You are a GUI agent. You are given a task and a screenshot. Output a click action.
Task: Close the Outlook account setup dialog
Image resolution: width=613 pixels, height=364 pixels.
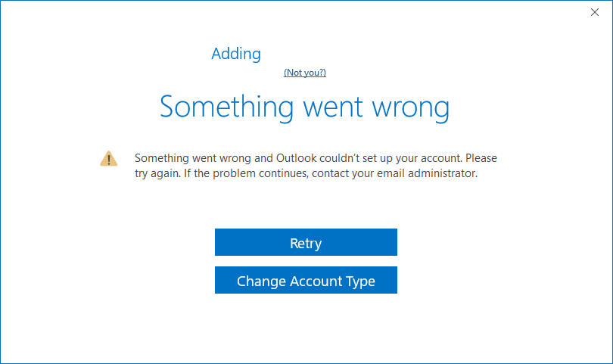pos(595,13)
